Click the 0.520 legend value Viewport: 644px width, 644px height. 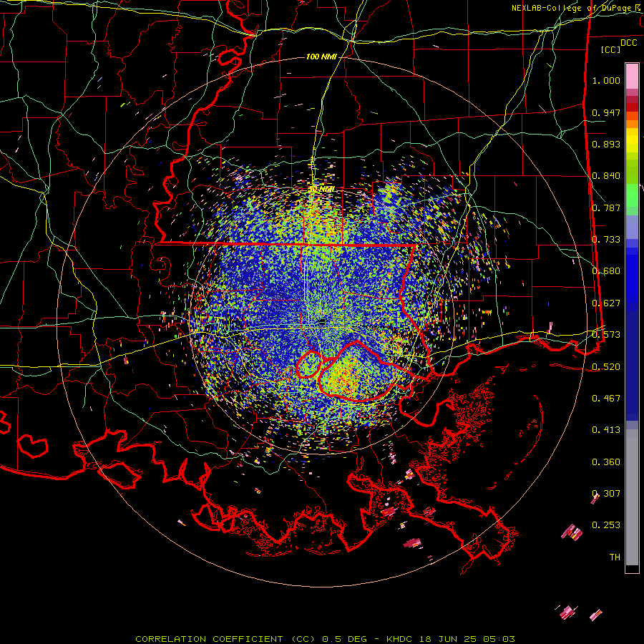[606, 367]
